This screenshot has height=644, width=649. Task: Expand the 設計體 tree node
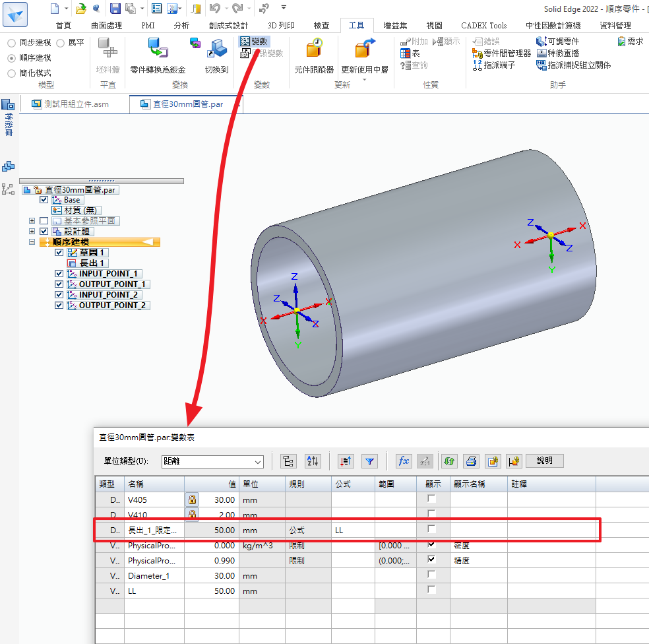click(32, 231)
